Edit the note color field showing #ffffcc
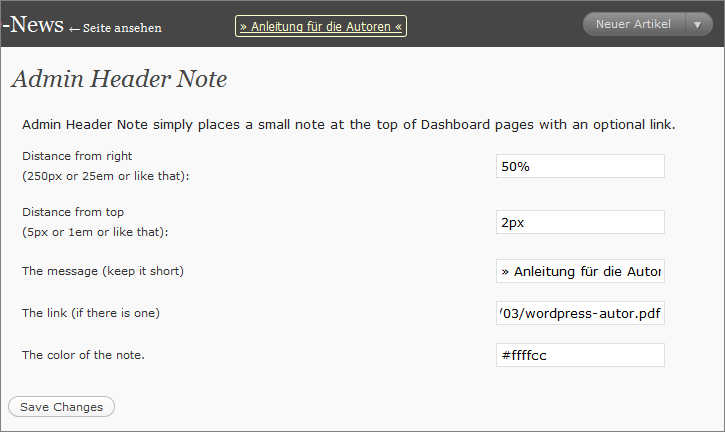Image resolution: width=725 pixels, height=432 pixels. coord(580,355)
